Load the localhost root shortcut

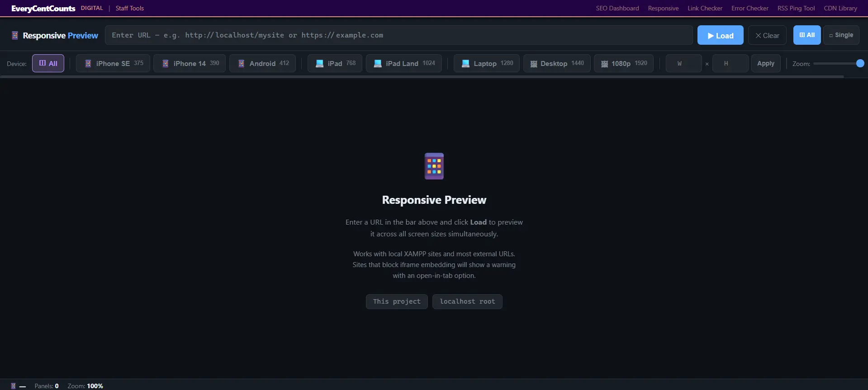click(467, 301)
